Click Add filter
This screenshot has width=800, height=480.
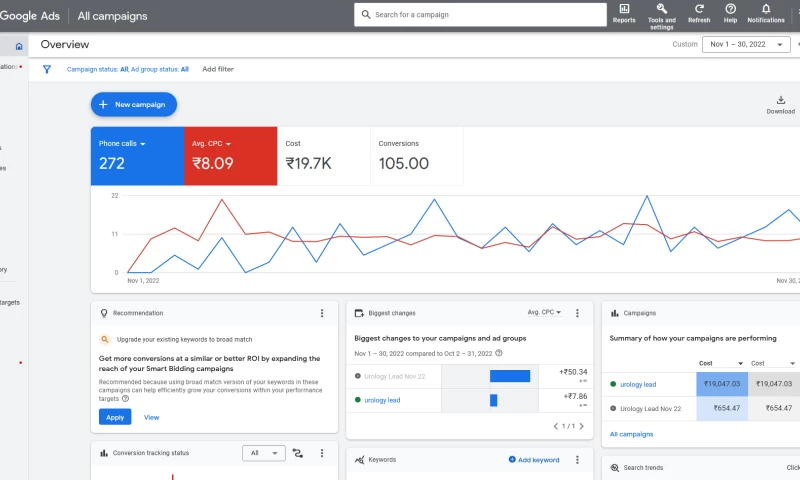pos(218,69)
